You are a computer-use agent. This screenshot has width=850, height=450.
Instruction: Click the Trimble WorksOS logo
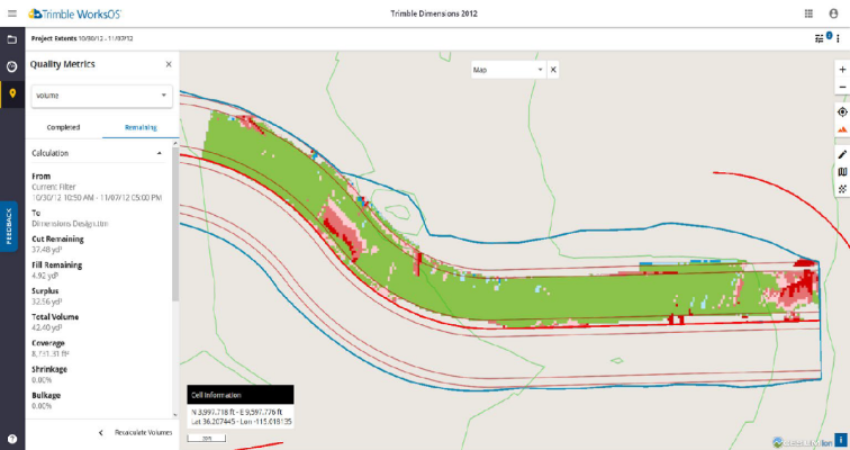(x=75, y=14)
